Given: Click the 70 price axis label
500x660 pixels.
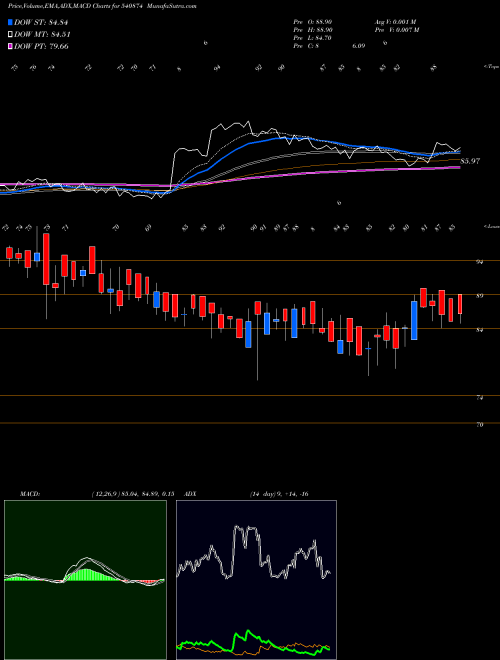Looking at the screenshot, I should pyautogui.click(x=479, y=425).
